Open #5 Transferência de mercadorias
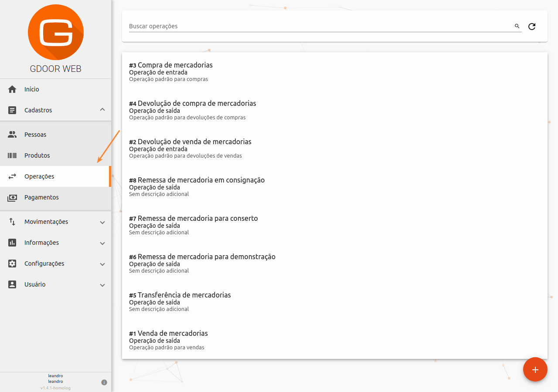558x392 pixels. [335, 301]
